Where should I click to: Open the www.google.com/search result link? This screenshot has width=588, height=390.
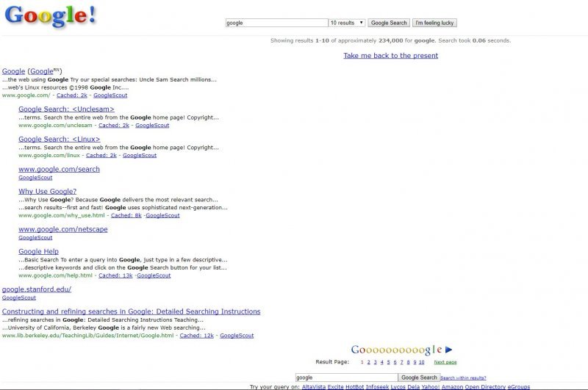coord(60,169)
